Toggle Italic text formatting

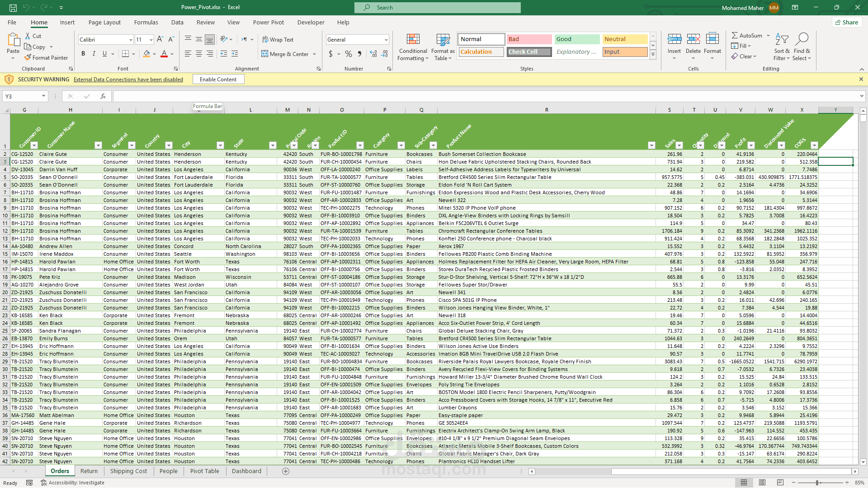94,54
